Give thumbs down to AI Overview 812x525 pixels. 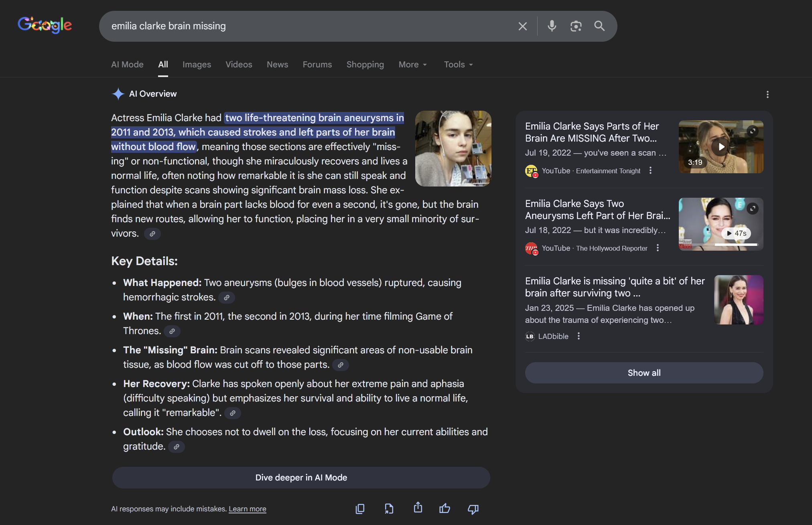coord(473,509)
